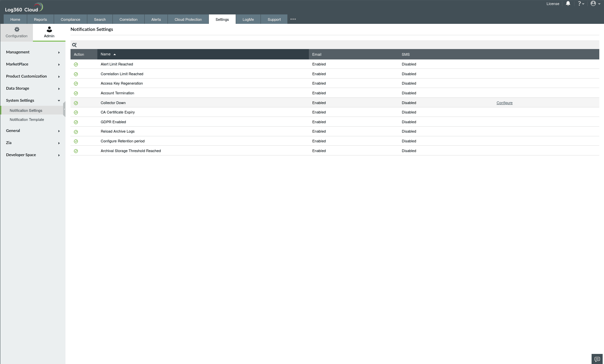Expand the Management menu
The height and width of the screenshot is (364, 604).
tap(33, 52)
